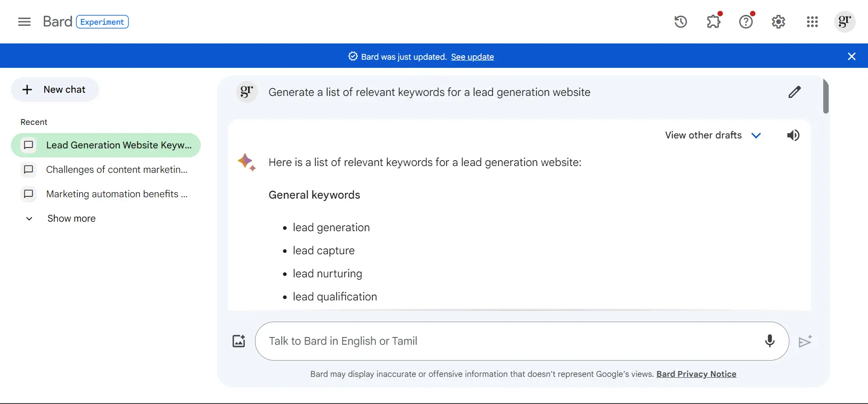Click the 'lead generation' keyword bullet

click(331, 228)
